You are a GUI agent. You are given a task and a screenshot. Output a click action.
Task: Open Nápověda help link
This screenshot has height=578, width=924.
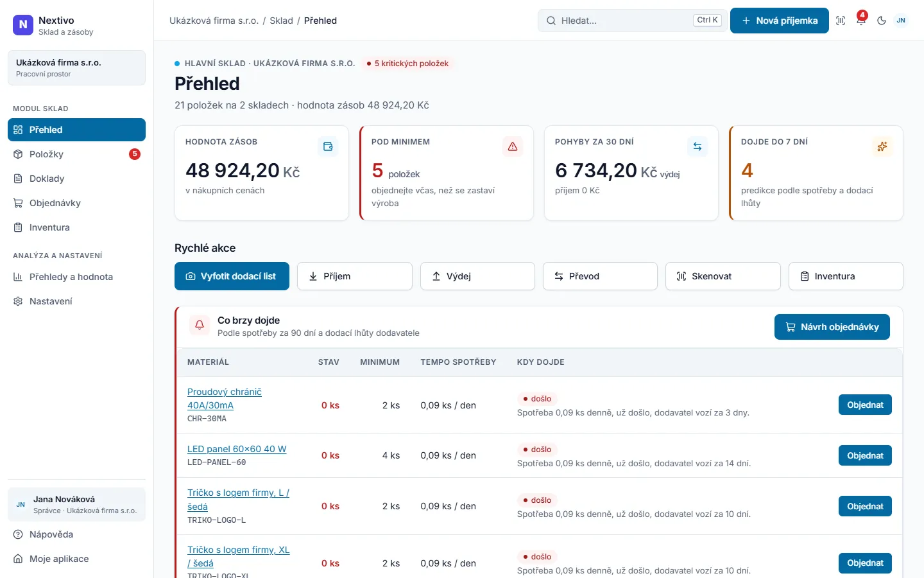coord(76,534)
